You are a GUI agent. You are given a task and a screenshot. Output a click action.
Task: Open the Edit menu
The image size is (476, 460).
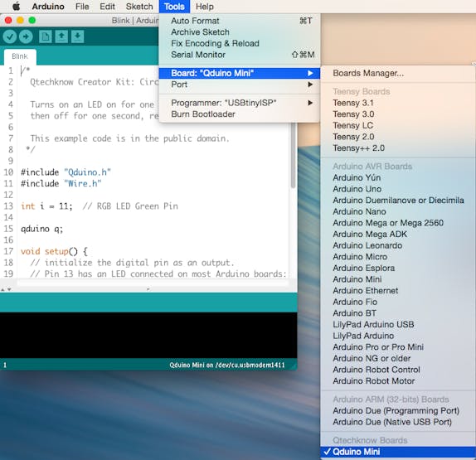107,7
